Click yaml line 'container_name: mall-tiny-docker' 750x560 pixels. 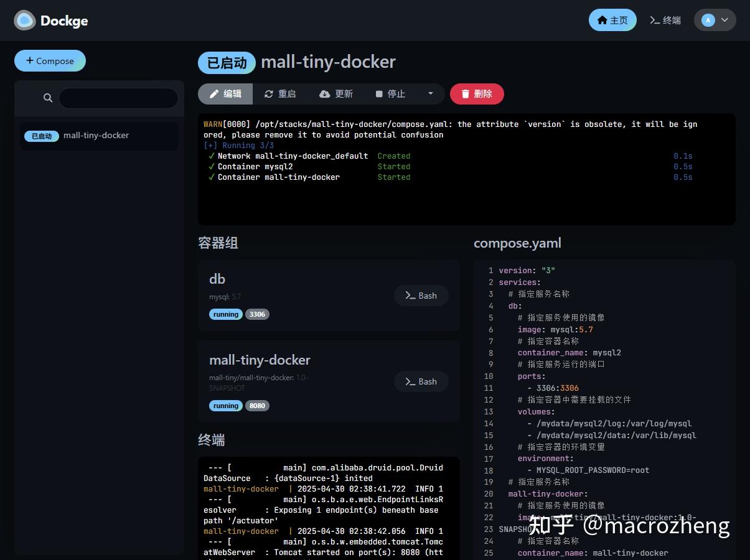point(593,553)
